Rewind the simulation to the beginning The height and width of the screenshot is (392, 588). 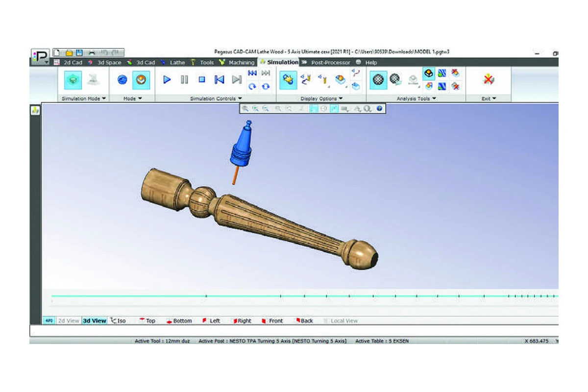pos(252,73)
